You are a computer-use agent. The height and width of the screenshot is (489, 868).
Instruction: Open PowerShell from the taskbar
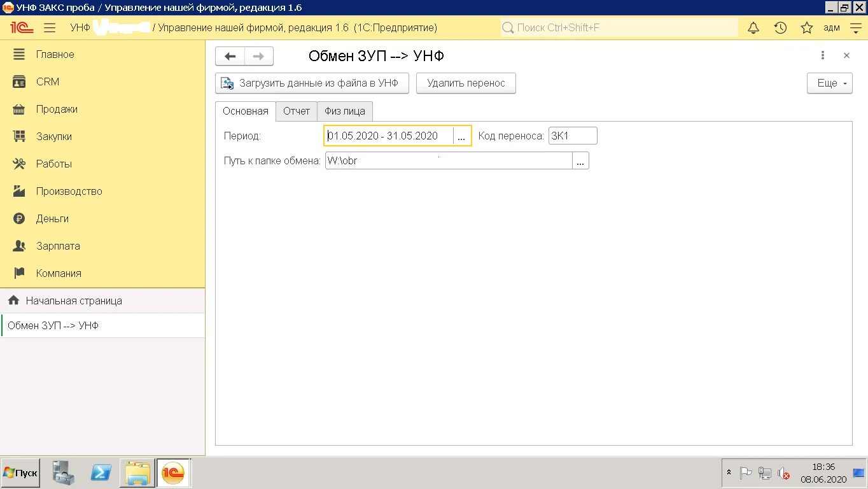tap(101, 473)
